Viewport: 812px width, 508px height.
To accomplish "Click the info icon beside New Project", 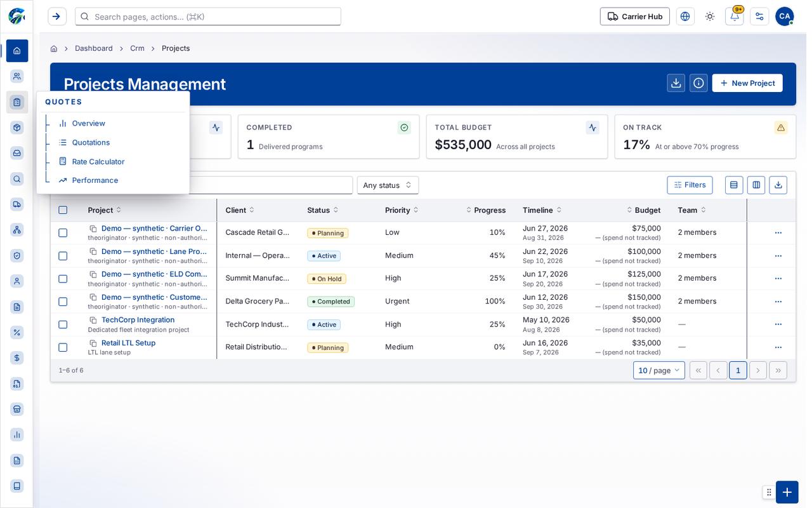I will pyautogui.click(x=698, y=83).
